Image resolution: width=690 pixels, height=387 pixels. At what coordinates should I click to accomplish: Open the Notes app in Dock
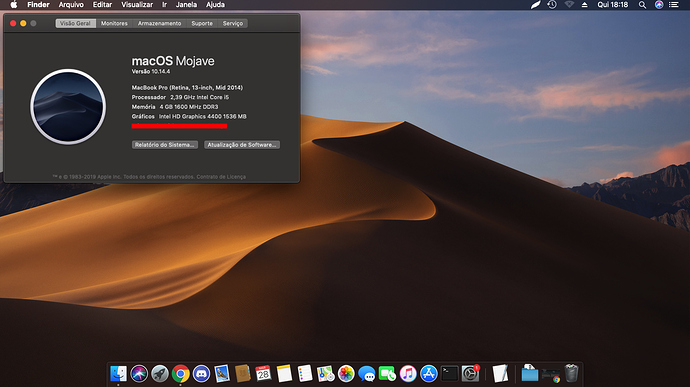tap(284, 374)
